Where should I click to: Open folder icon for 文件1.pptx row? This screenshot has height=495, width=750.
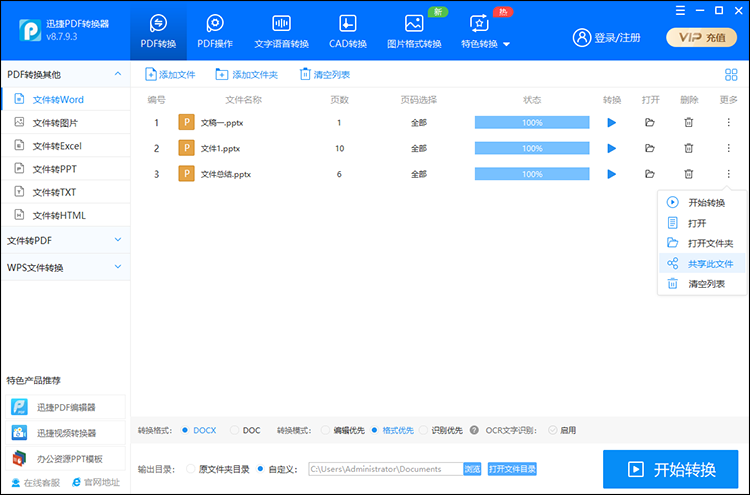coord(650,148)
